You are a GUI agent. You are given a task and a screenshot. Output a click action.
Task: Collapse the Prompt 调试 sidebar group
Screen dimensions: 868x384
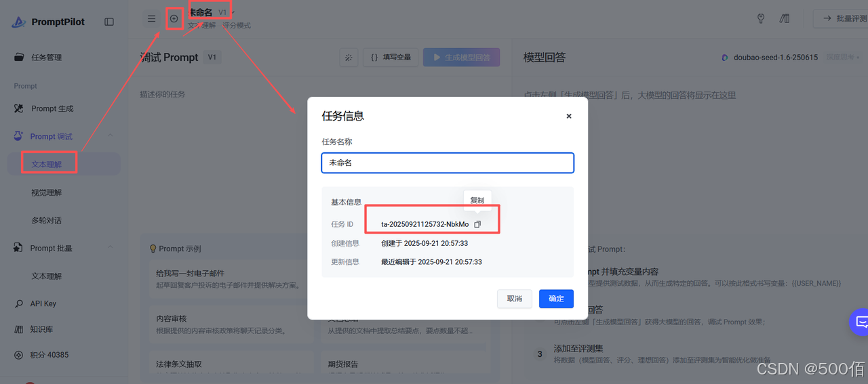pyautogui.click(x=111, y=136)
